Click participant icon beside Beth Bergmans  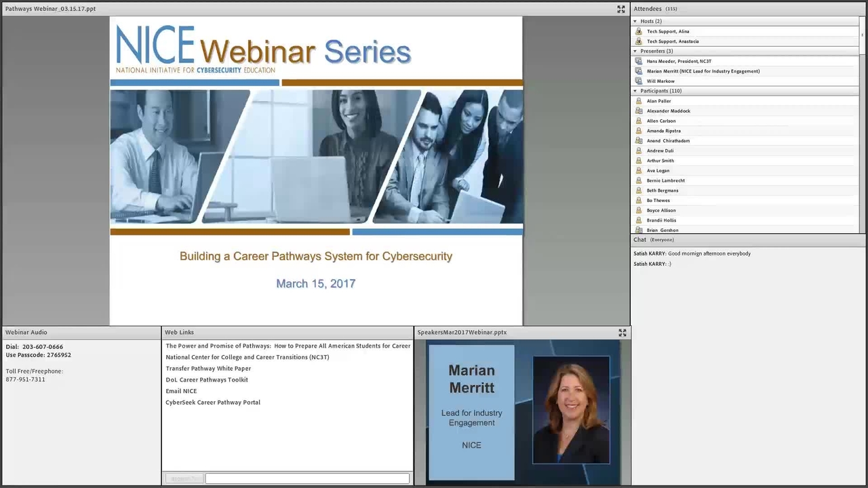point(638,190)
